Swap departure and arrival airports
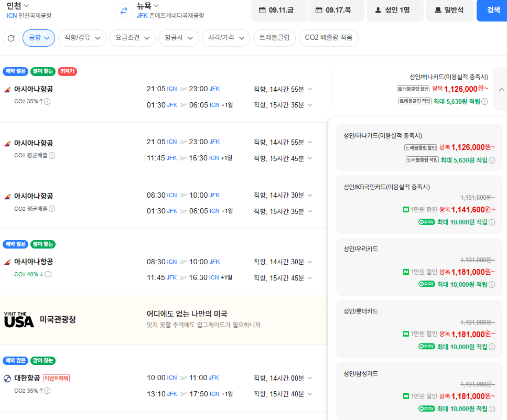Image resolution: width=507 pixels, height=420 pixels. 124,11
